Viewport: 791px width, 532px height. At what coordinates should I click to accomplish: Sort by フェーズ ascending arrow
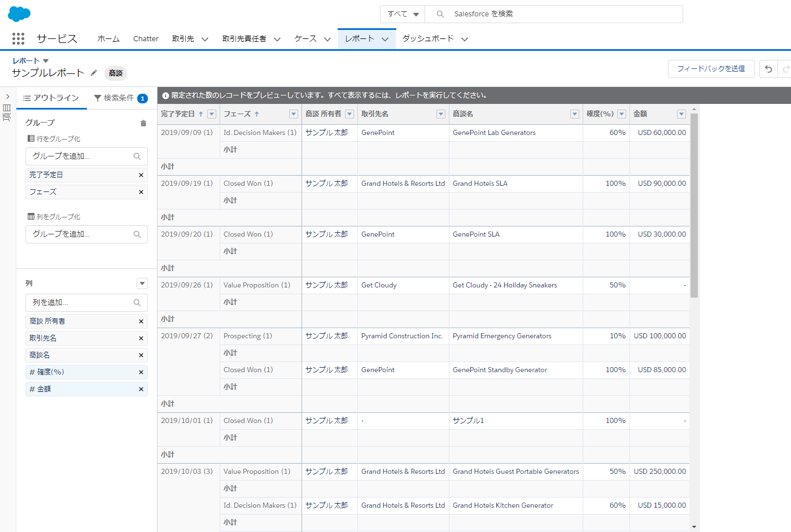click(257, 114)
